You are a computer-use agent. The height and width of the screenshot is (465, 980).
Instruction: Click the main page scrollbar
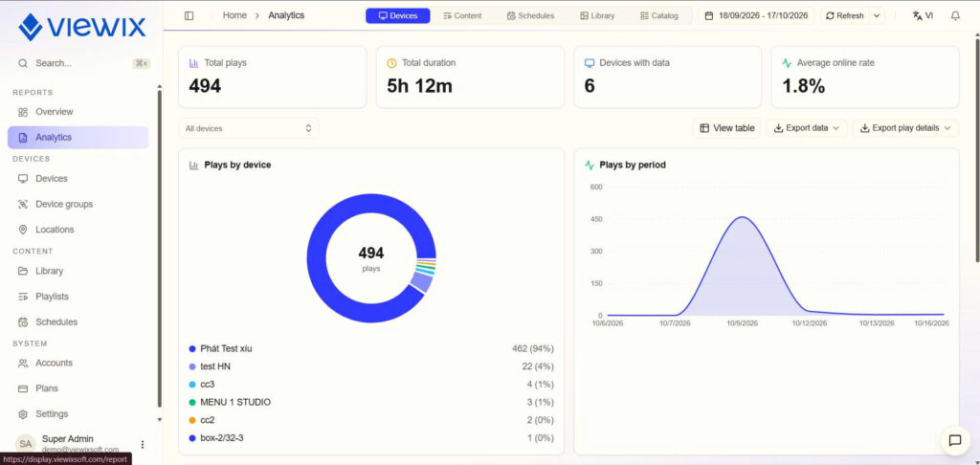(977, 148)
